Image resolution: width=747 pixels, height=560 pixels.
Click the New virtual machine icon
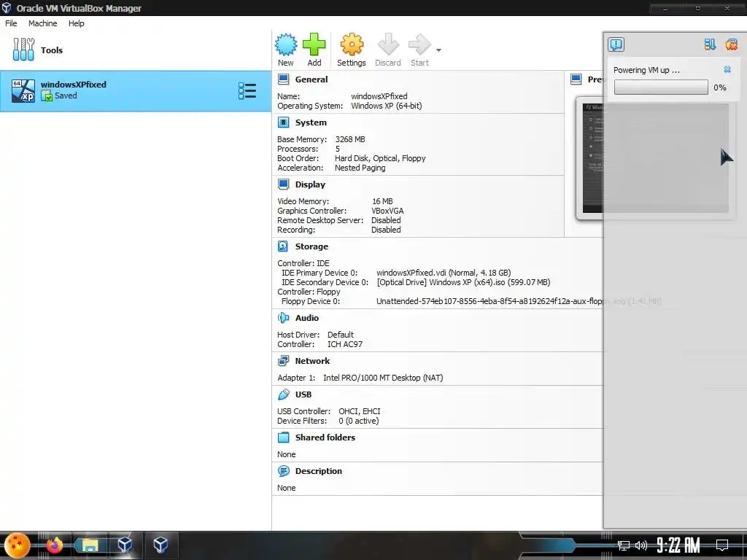click(286, 44)
